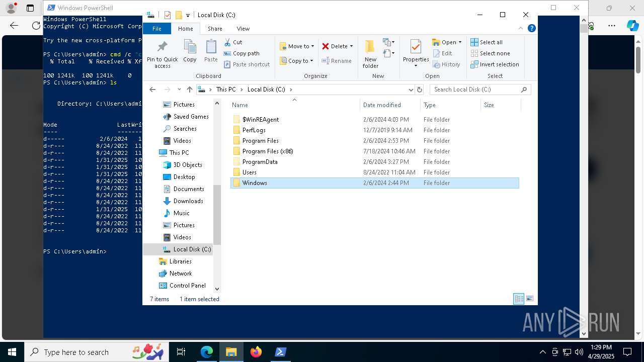This screenshot has height=362, width=644.
Task: Sort by Size column header
Action: [x=501, y=105]
